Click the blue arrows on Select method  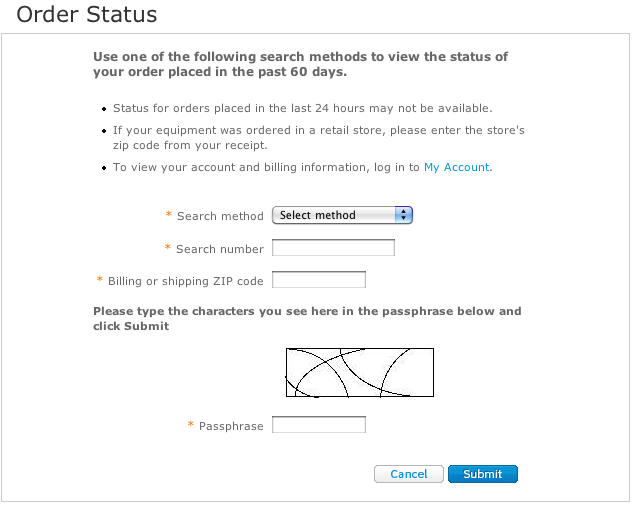403,215
